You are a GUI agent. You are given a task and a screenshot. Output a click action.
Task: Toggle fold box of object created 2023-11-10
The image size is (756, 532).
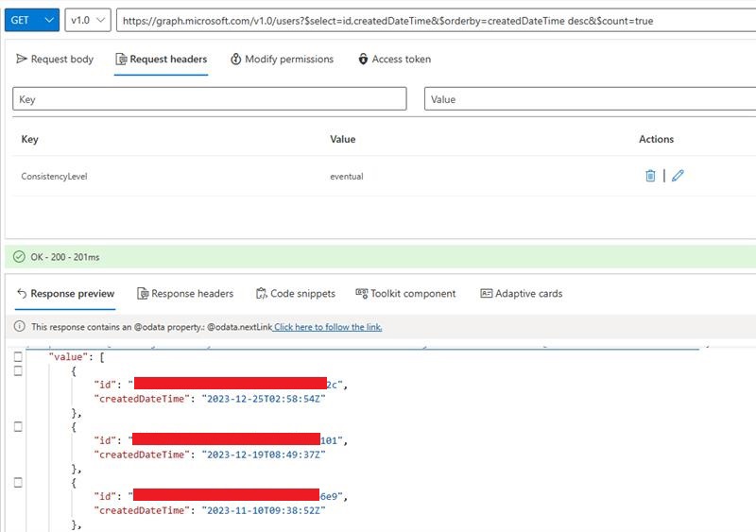pos(18,482)
